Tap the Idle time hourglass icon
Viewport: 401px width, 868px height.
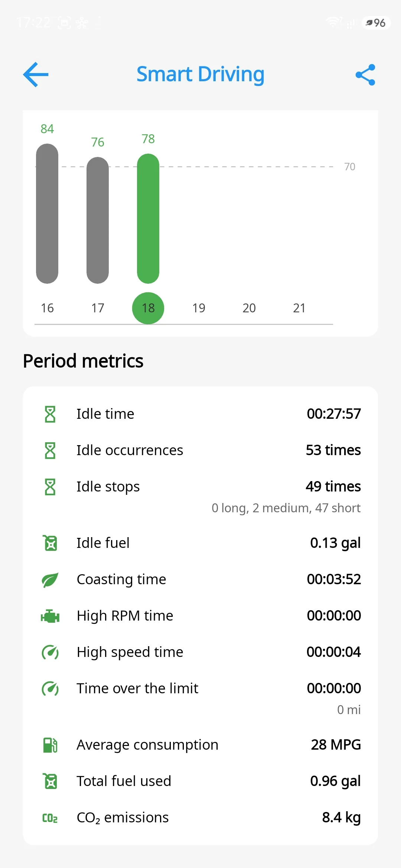coord(50,414)
